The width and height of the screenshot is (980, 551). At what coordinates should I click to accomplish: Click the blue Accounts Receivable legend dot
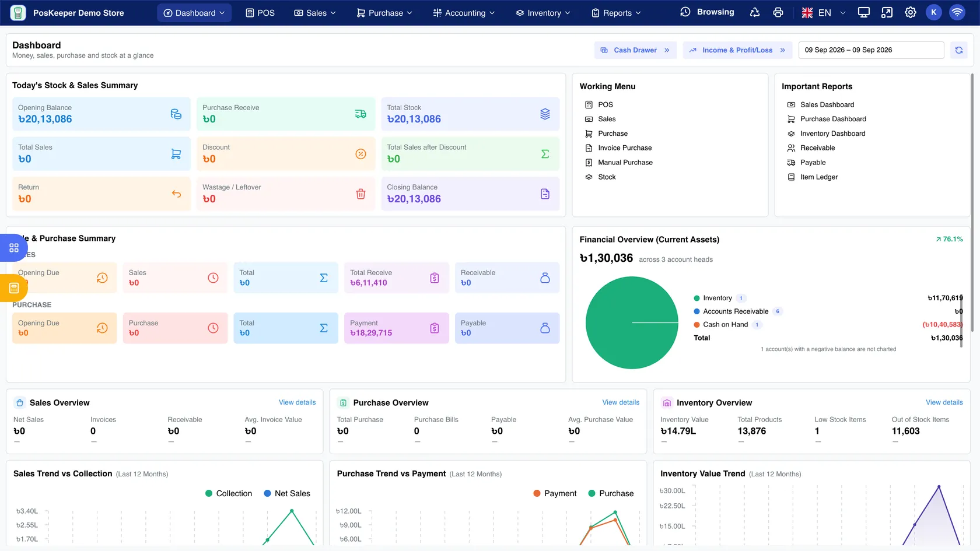(x=696, y=311)
